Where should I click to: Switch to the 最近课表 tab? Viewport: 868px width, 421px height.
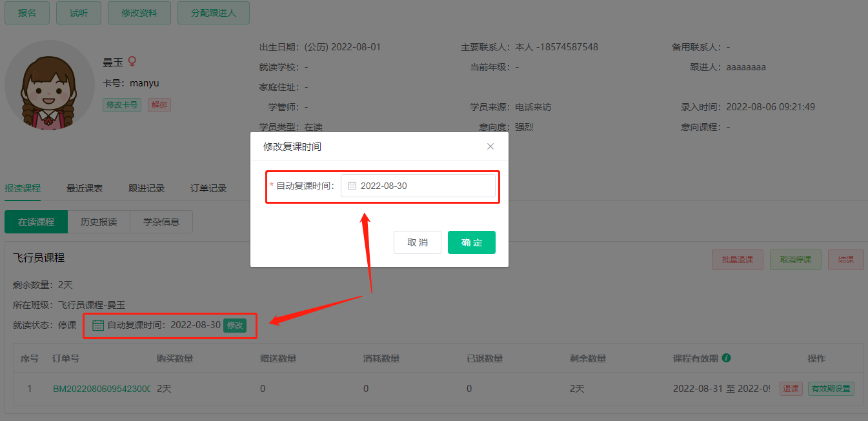coord(85,188)
